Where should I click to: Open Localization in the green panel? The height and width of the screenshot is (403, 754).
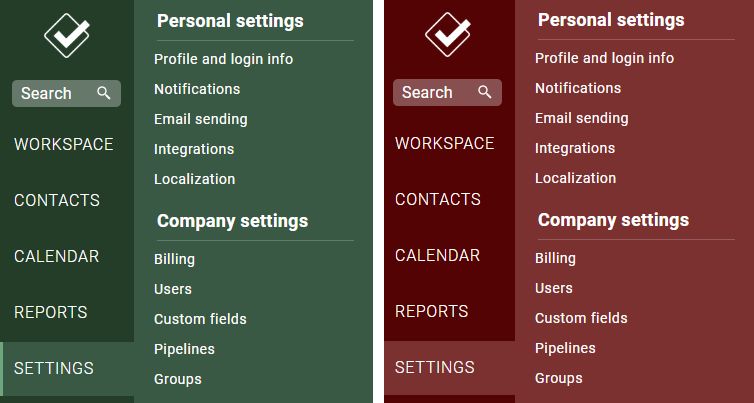click(x=194, y=179)
